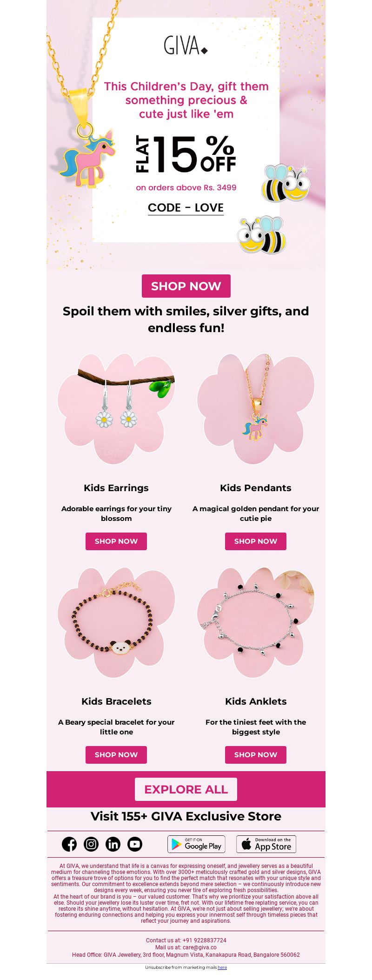372x980 pixels.
Task: Open the LinkedIn icon link
Action: tap(113, 844)
